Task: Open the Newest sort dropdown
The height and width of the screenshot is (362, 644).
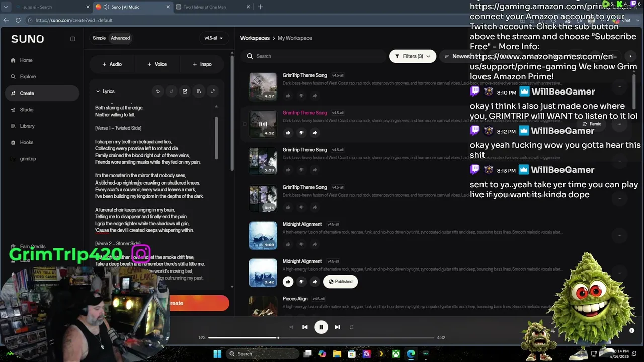Action: (457, 56)
